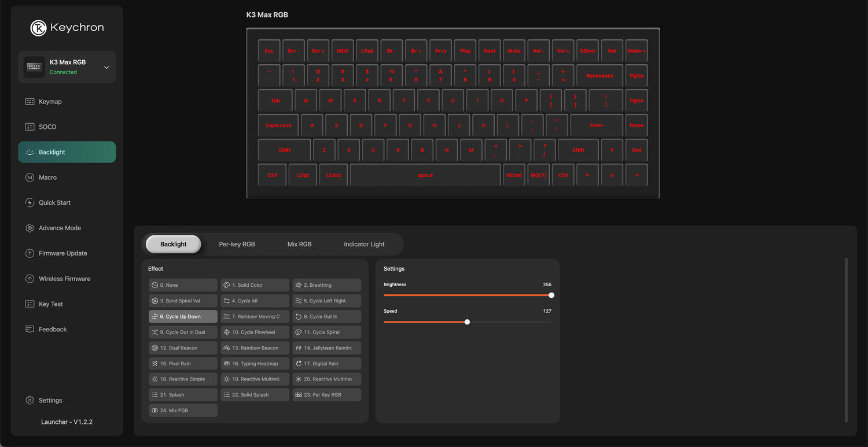This screenshot has height=447, width=868.
Task: Choose the 17. Digital Rain effect
Action: [326, 364]
